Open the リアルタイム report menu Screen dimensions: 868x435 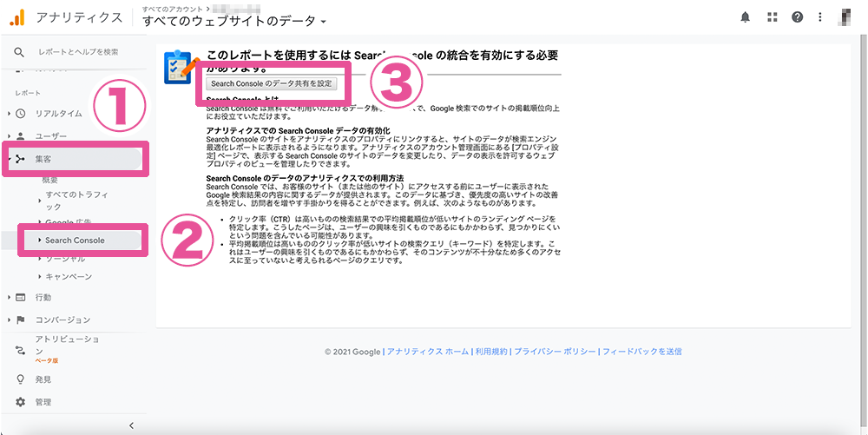58,114
